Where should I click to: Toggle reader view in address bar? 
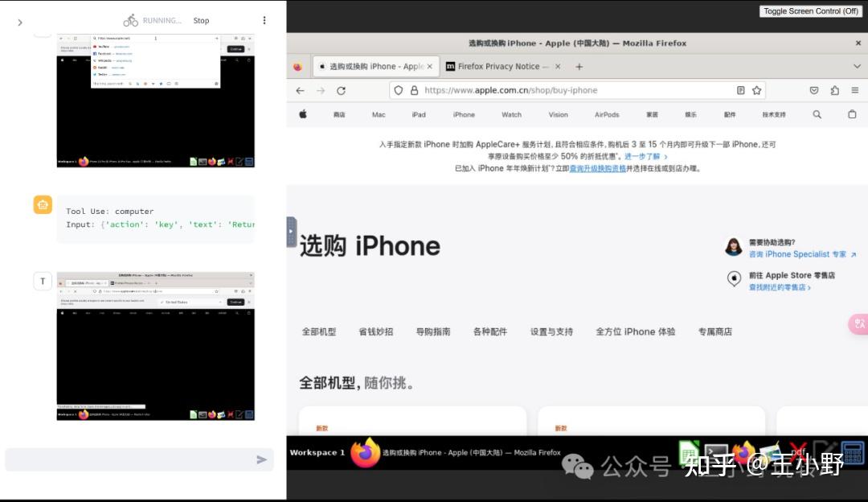[x=741, y=90]
